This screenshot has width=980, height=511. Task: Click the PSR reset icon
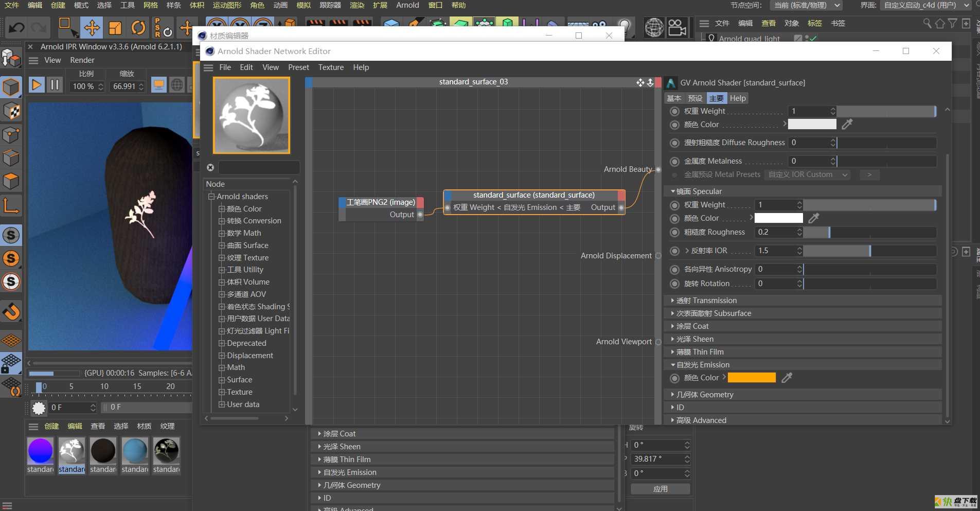tap(163, 27)
